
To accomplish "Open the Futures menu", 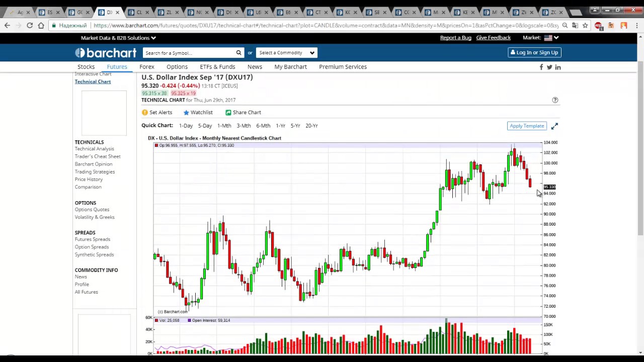I will (117, 67).
